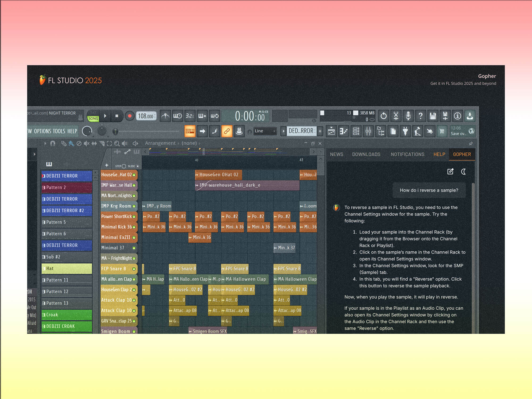
Task: Toggle the SLIDE radio option
Action: 138,166
